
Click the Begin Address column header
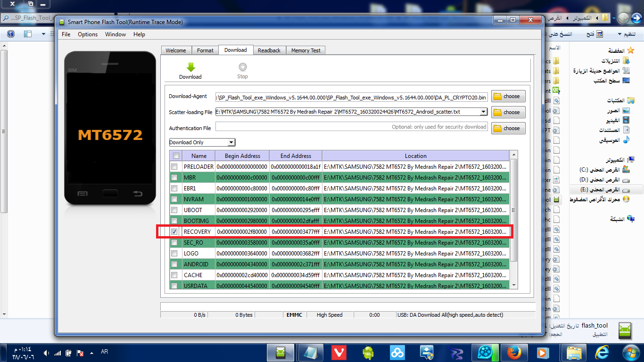(x=242, y=156)
